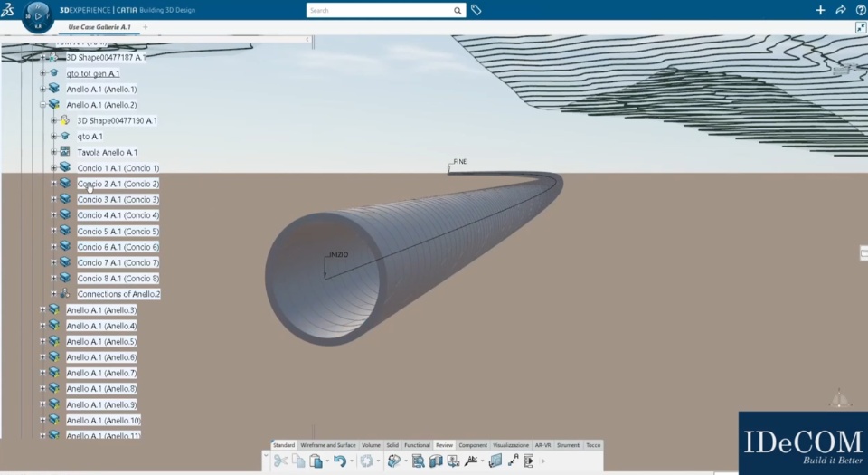Expand the Concio 3 tree node
The image size is (868, 475).
pos(53,199)
